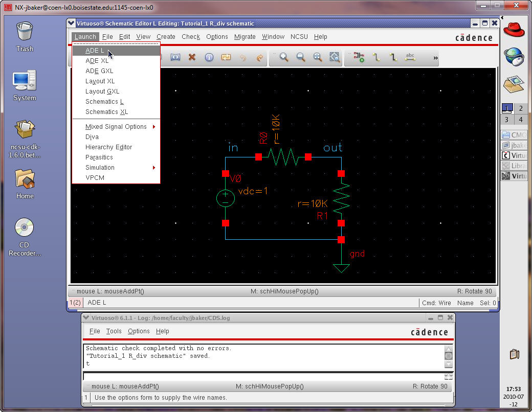Open the Red Hat main menu icon
Image resolution: width=532 pixels, height=412 pixels.
coord(514,29)
